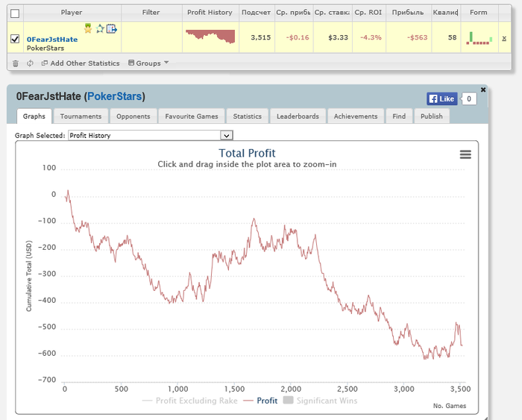Viewport: 522px width, 420px height.
Task: Open the Achievements tab
Action: tap(356, 116)
